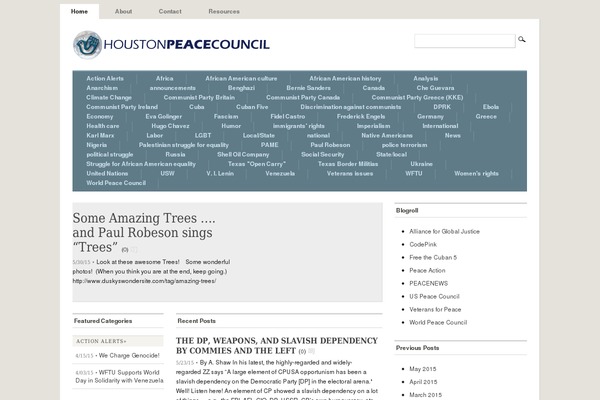Screen dimensions: 600x400
Task: Open the Texas Border Militias category
Action: click(348, 164)
